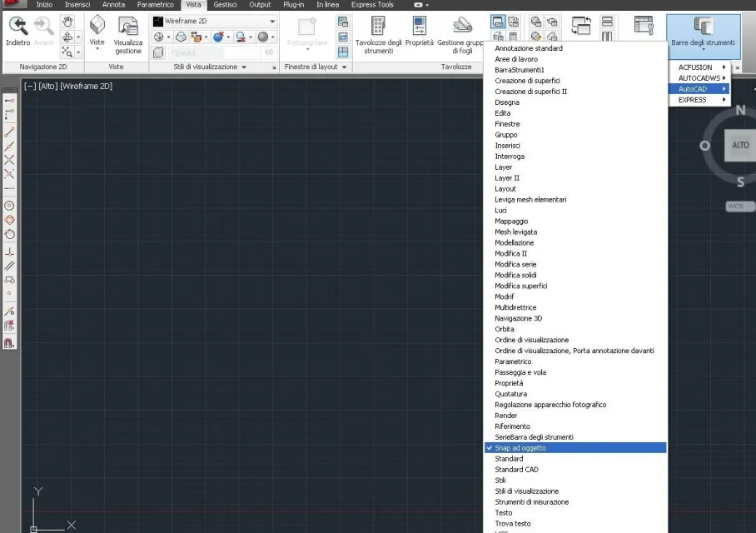The width and height of the screenshot is (756, 533).
Task: Click the switch windows icon
Action: pos(581,25)
